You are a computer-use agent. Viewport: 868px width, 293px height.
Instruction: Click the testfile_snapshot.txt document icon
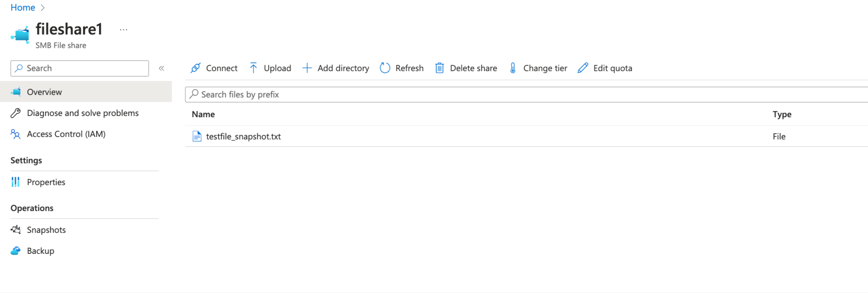tap(197, 136)
